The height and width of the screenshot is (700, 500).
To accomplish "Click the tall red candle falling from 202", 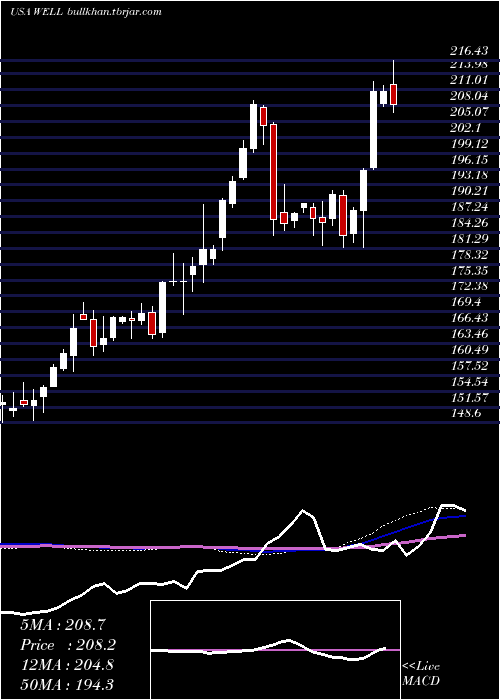I will [x=273, y=172].
